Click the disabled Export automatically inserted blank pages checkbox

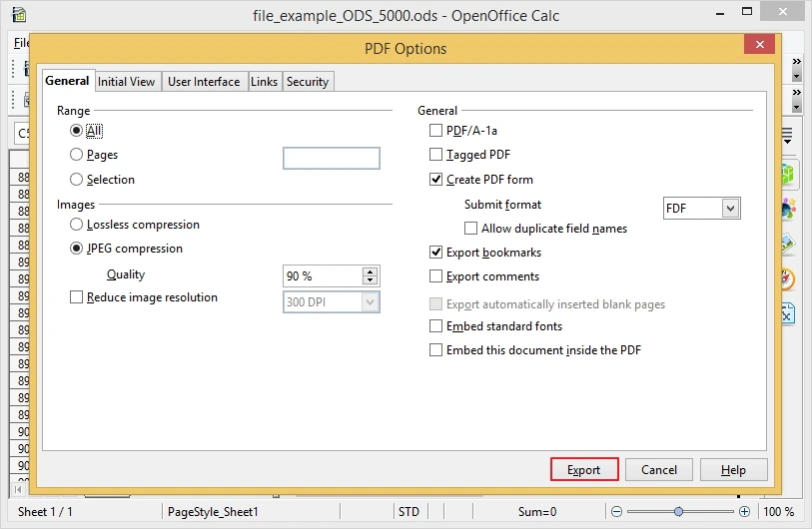pyautogui.click(x=436, y=303)
